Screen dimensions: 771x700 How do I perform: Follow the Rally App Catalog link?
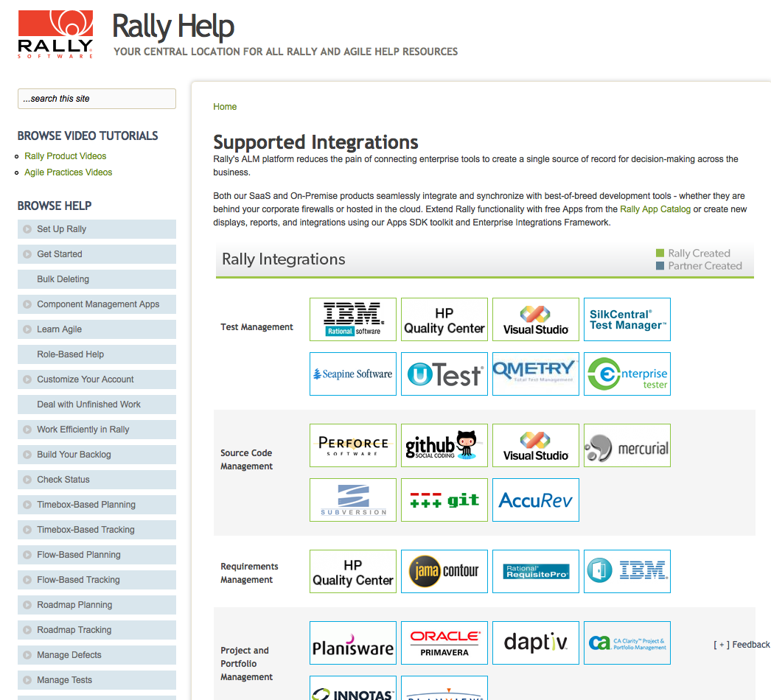(655, 209)
